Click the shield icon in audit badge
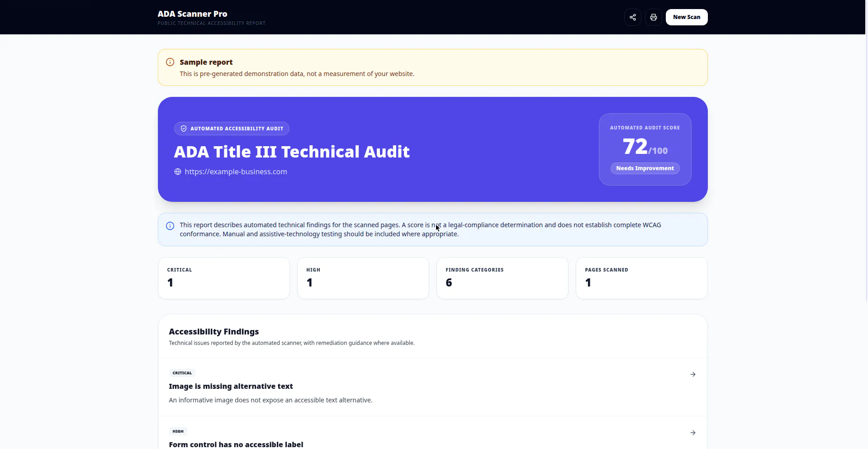Image resolution: width=868 pixels, height=449 pixels. (184, 129)
